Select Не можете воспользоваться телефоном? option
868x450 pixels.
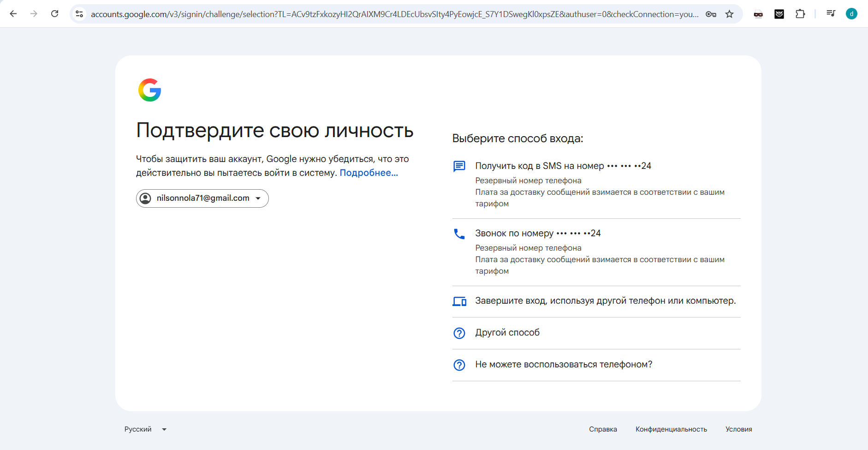pyautogui.click(x=596, y=365)
